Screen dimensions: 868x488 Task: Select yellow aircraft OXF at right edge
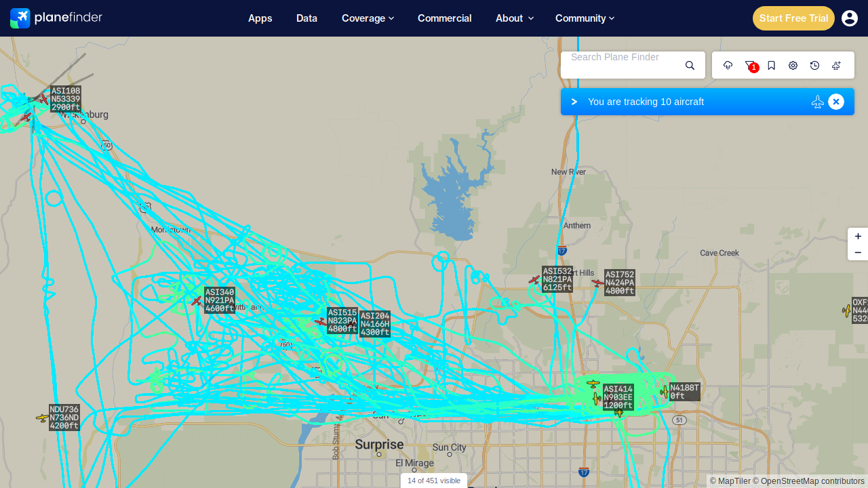(847, 310)
